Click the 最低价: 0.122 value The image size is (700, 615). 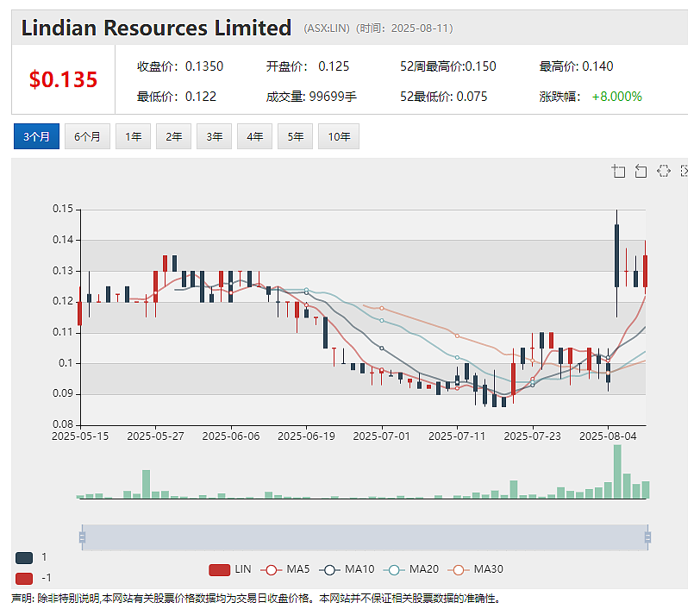(177, 97)
